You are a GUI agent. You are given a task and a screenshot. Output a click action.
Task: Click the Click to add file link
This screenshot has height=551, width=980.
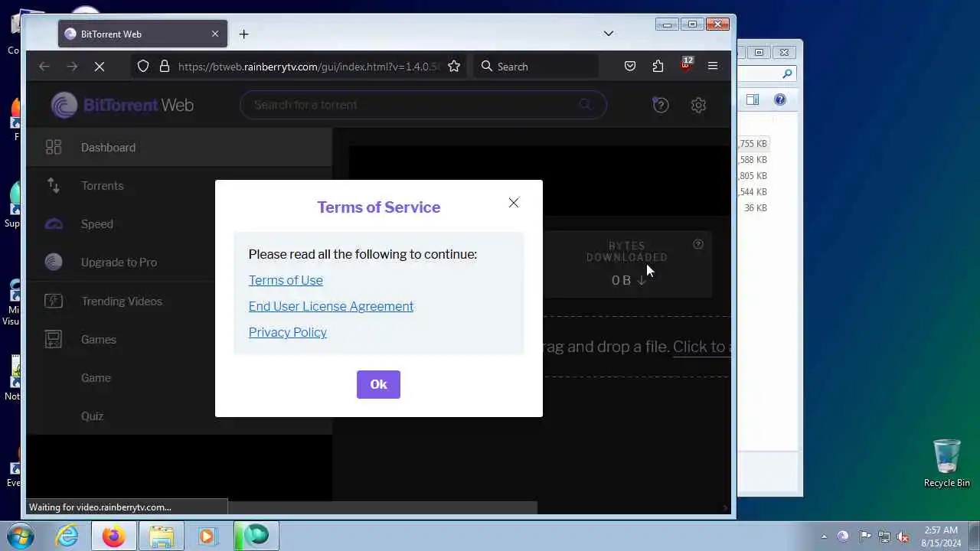pos(701,347)
